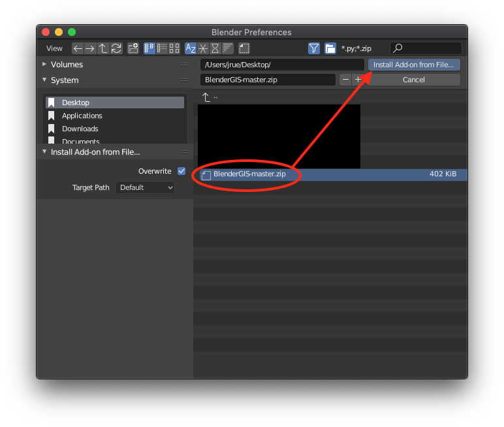Navigate to parent directory toolbar icon
This screenshot has width=504, height=427.
pyautogui.click(x=103, y=48)
